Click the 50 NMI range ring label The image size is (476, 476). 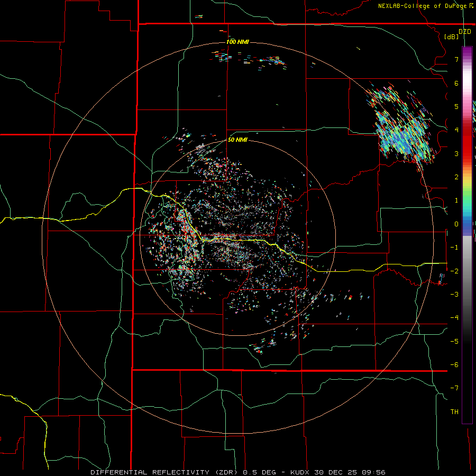(x=237, y=140)
